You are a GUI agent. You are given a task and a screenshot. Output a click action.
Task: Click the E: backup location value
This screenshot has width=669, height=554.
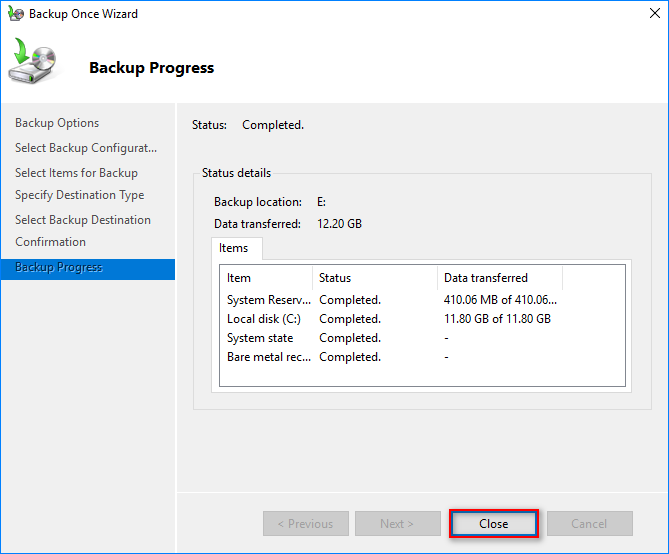click(x=321, y=202)
